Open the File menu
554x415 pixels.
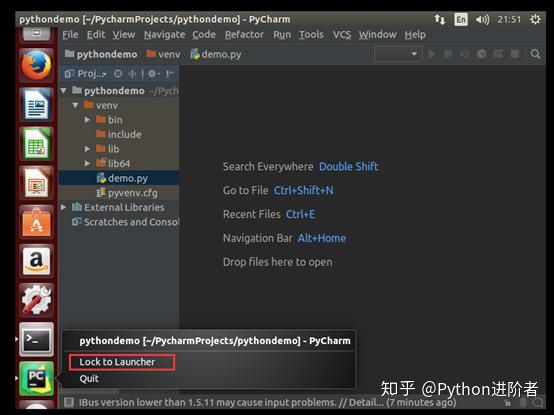click(70, 35)
